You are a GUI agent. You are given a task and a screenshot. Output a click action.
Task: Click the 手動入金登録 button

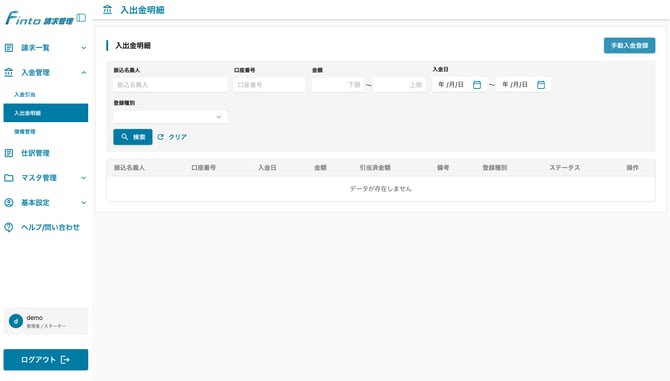629,45
